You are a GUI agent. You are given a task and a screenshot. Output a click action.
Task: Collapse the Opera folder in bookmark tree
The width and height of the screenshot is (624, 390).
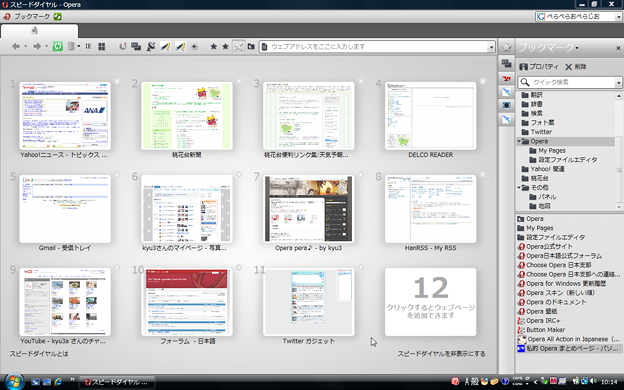(x=519, y=141)
